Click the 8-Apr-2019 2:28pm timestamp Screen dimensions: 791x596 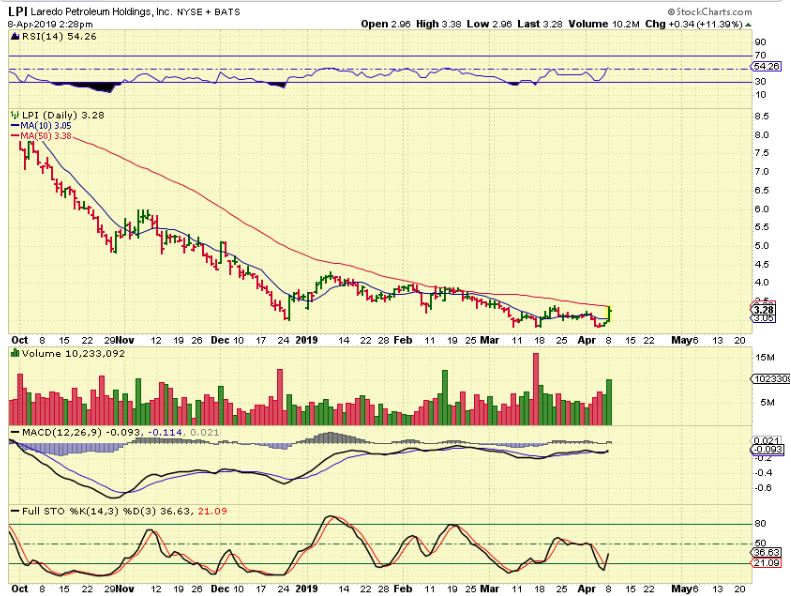point(50,24)
